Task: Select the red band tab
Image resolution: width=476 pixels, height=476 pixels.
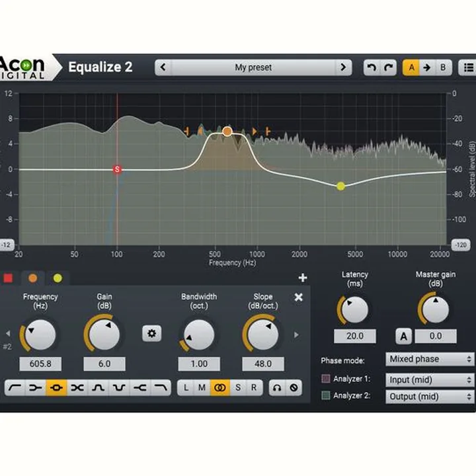Action: (8, 278)
